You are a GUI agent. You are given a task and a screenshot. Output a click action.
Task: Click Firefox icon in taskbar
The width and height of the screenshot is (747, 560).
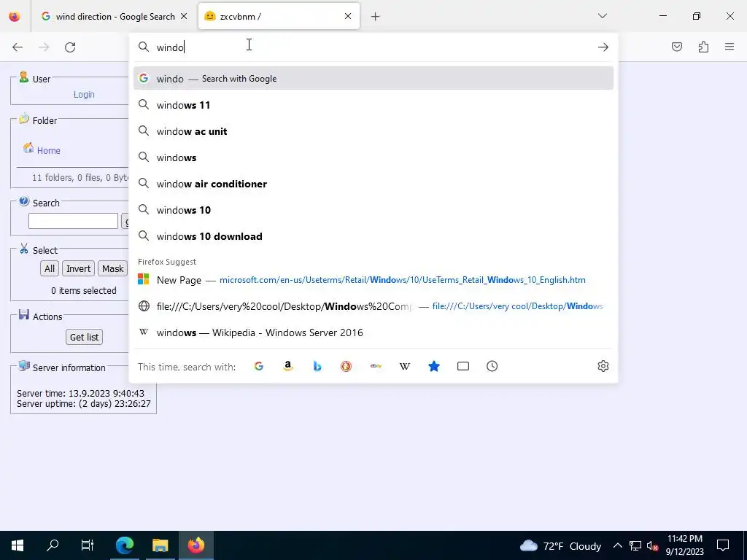[196, 545]
